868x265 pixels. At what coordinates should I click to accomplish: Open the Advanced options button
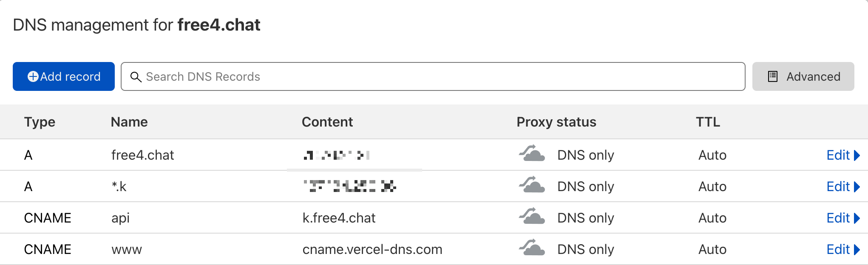click(x=803, y=76)
